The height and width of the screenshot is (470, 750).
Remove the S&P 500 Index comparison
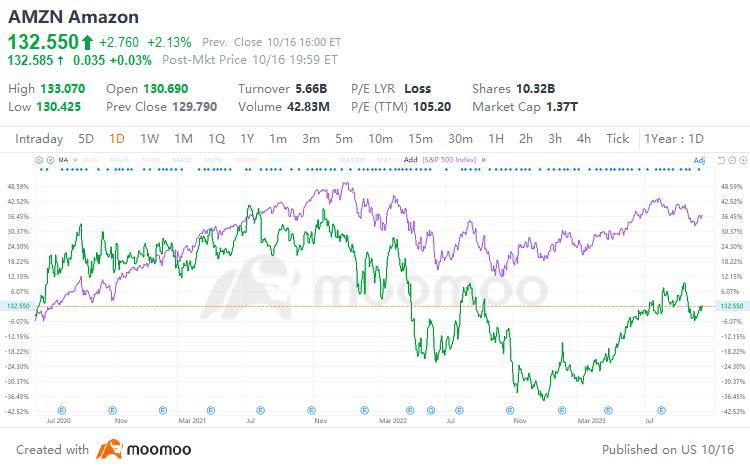[484, 159]
